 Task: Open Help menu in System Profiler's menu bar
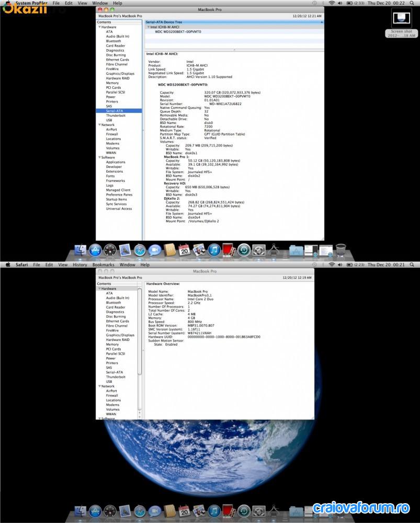click(118, 3)
